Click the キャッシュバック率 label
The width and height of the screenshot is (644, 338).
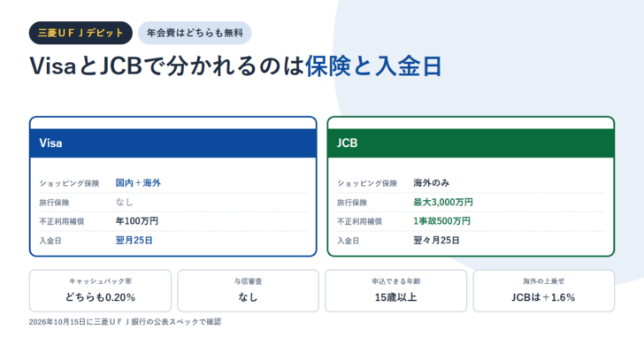click(x=100, y=281)
